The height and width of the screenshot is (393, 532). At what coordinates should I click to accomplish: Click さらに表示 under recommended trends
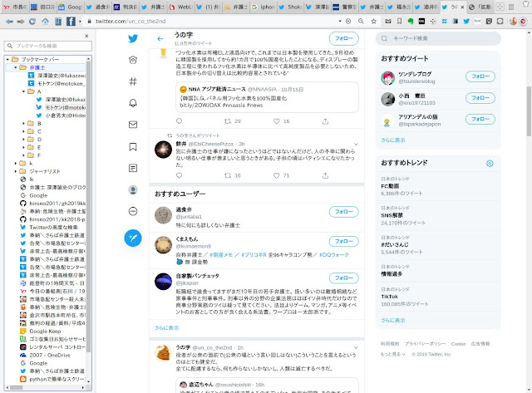point(393,320)
